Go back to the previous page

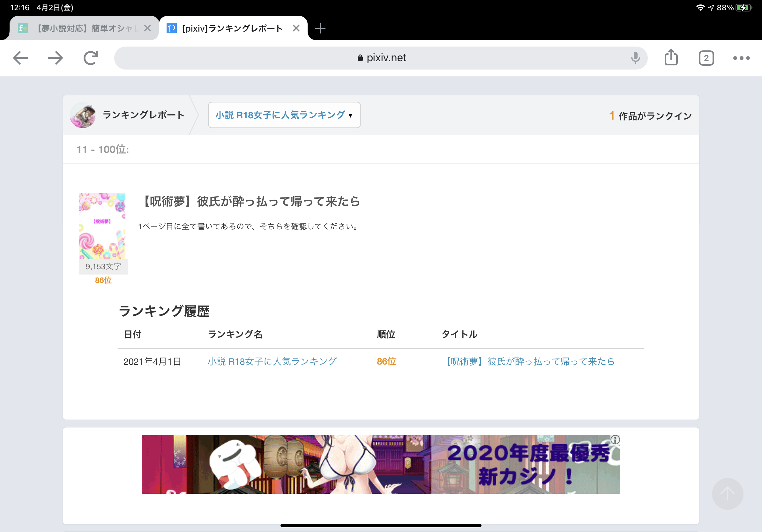[x=20, y=58]
